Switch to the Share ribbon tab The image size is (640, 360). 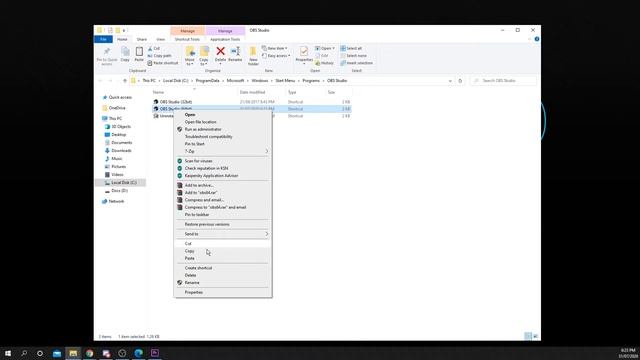click(x=142, y=39)
